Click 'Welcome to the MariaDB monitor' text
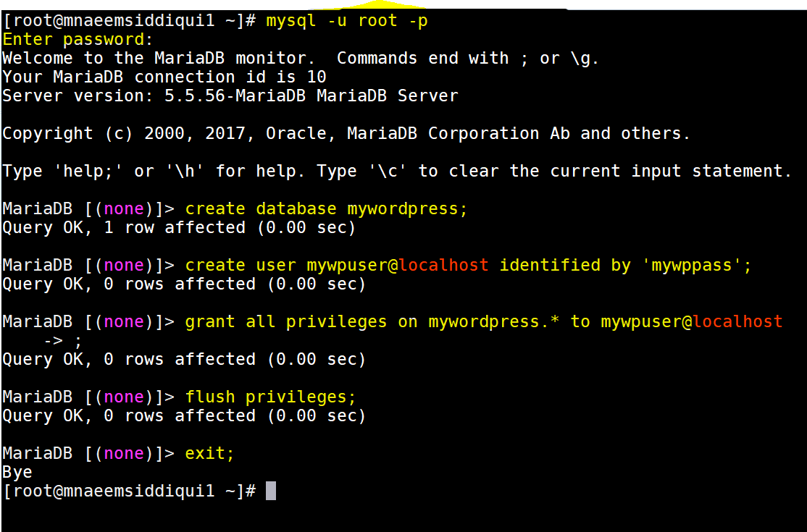Viewport: 807px width, 532px height. (x=159, y=58)
